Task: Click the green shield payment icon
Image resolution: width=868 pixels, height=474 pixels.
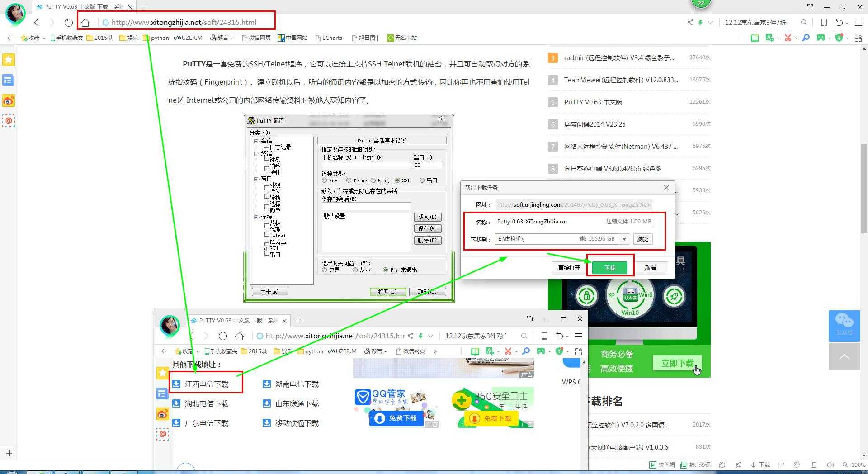Action: pyautogui.click(x=839, y=38)
